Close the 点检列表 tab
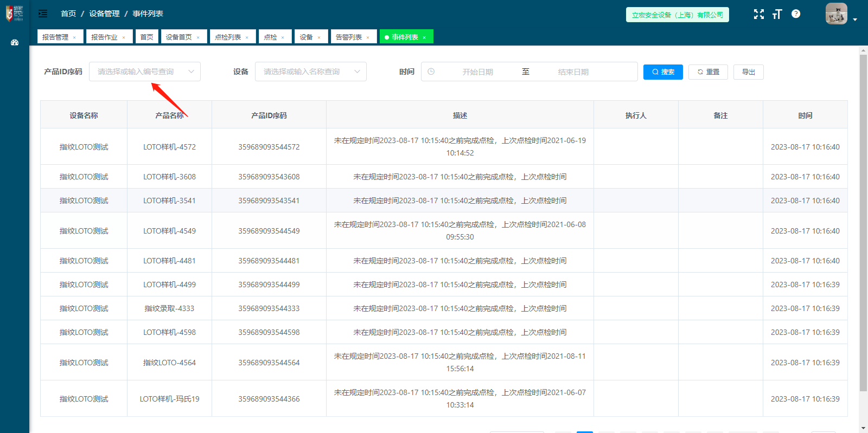 [x=247, y=37]
